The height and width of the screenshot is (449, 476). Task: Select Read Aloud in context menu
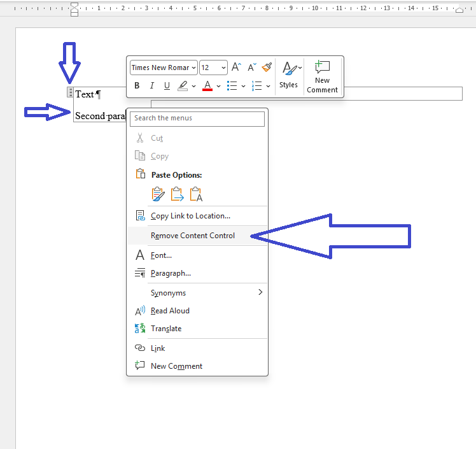[197, 311]
